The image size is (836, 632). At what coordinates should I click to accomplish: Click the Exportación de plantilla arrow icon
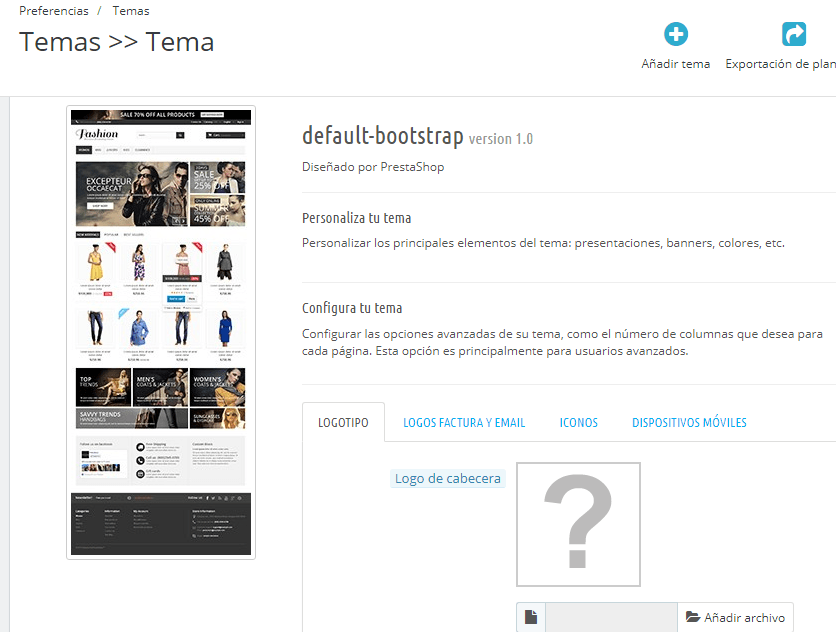[794, 34]
